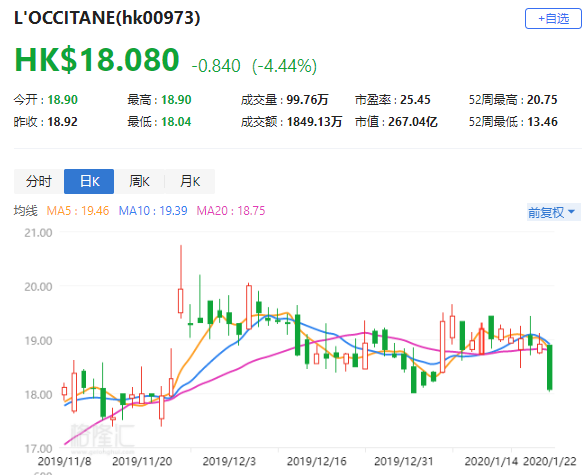The image size is (586, 475).
Task: Click the 市值 267.04亿 market cap
Action: [396, 122]
